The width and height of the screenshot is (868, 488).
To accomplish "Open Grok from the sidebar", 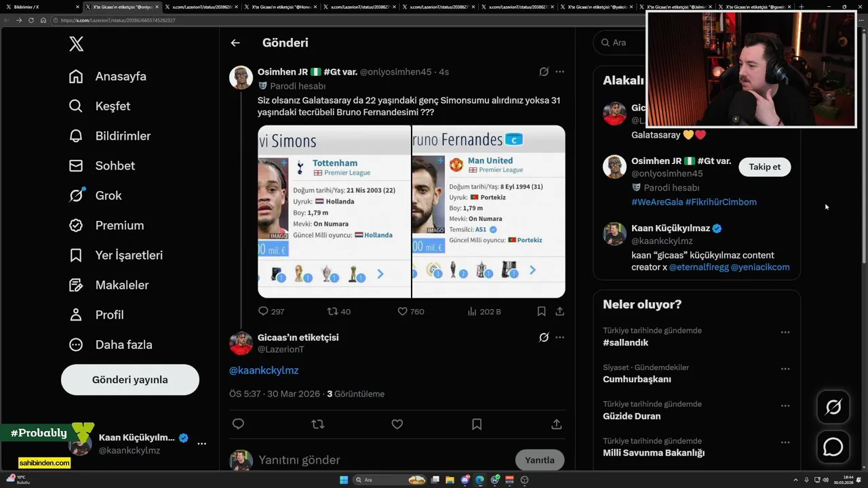I will coord(95,196).
